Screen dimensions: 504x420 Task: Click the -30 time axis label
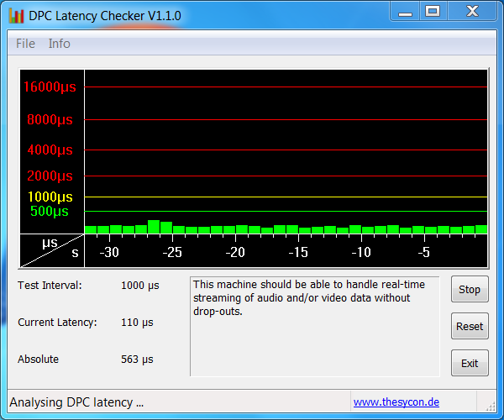point(109,252)
